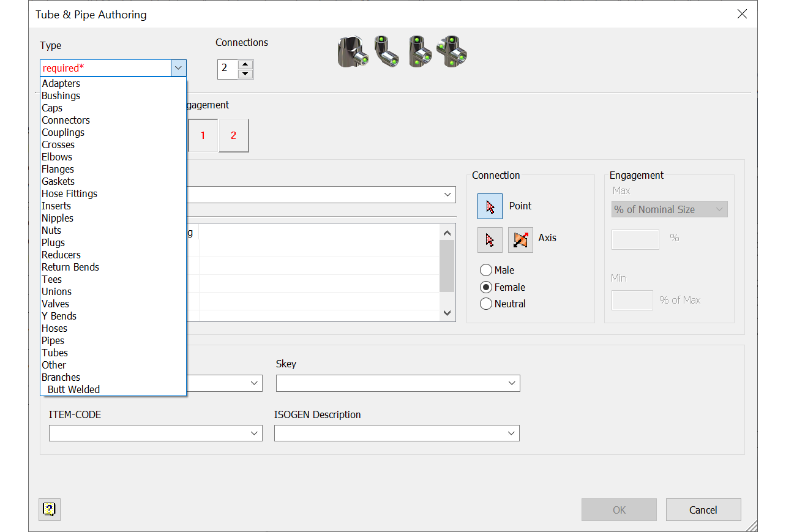Set connection gender to Neutral
This screenshot has width=786, height=532.
tap(503, 304)
